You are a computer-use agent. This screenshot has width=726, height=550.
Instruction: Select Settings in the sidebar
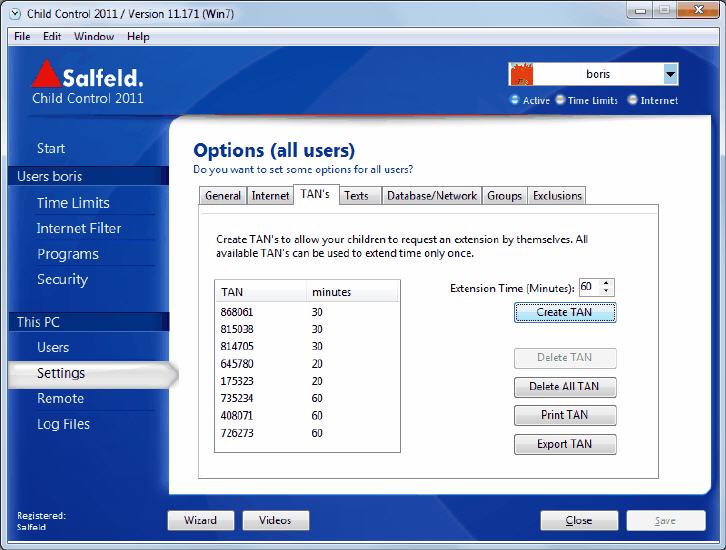[x=93, y=374]
